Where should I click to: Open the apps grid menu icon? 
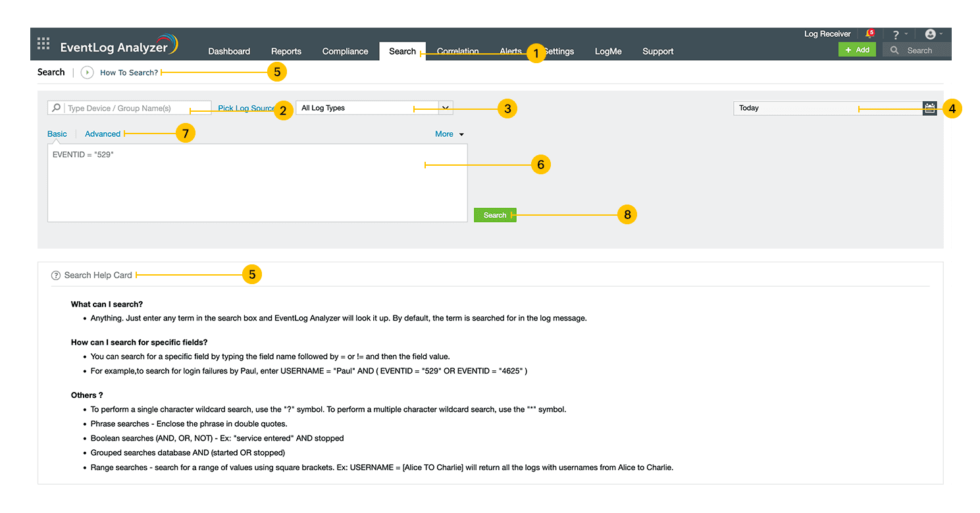click(43, 44)
